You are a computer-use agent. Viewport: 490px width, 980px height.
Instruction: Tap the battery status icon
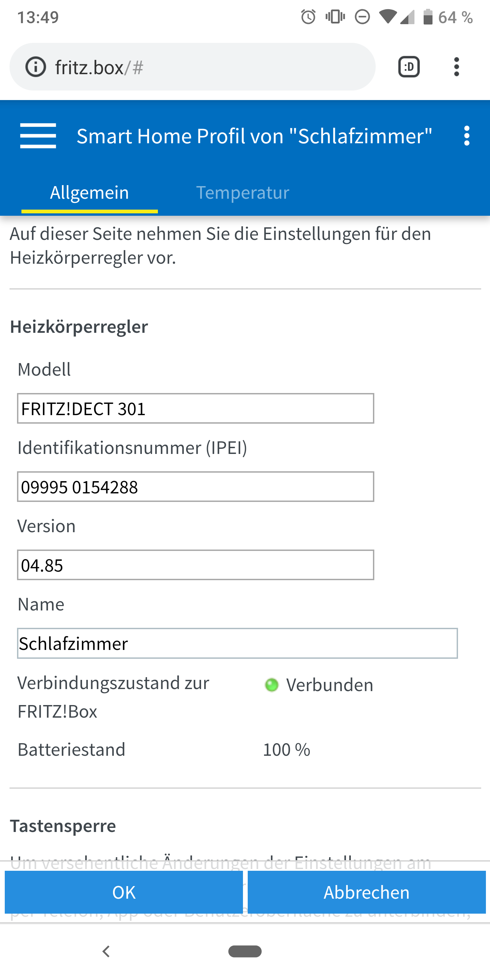[428, 17]
